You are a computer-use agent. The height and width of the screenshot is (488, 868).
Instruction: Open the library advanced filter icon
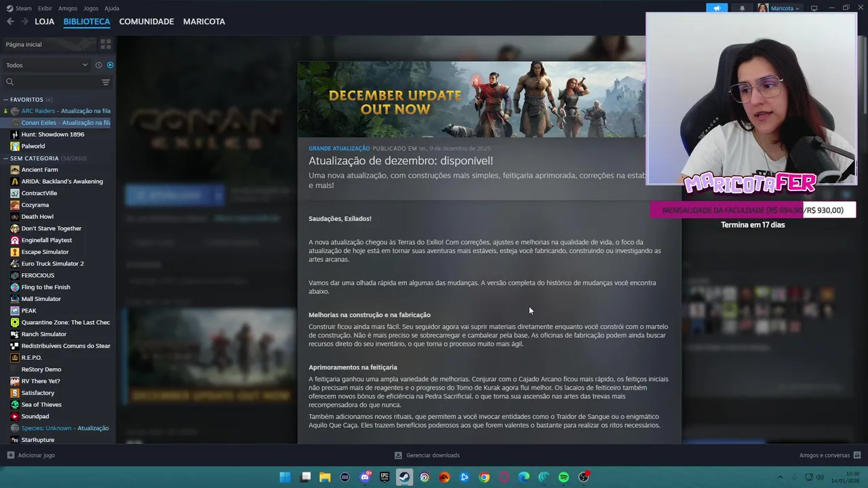click(106, 82)
